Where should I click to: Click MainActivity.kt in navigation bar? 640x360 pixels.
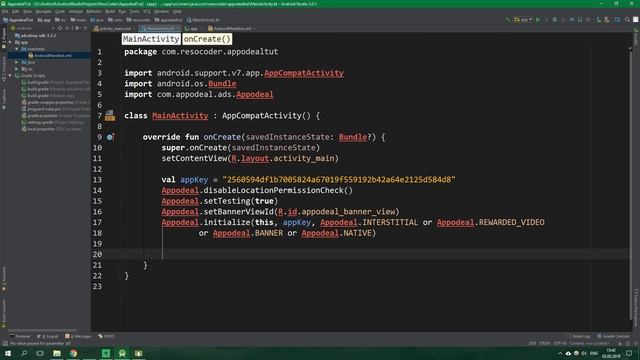pyautogui.click(x=203, y=20)
